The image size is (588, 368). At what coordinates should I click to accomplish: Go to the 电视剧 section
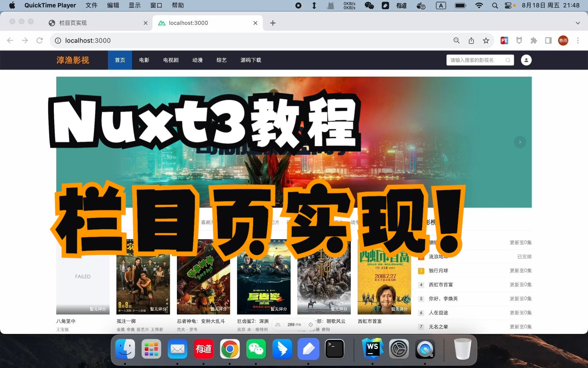coord(171,60)
